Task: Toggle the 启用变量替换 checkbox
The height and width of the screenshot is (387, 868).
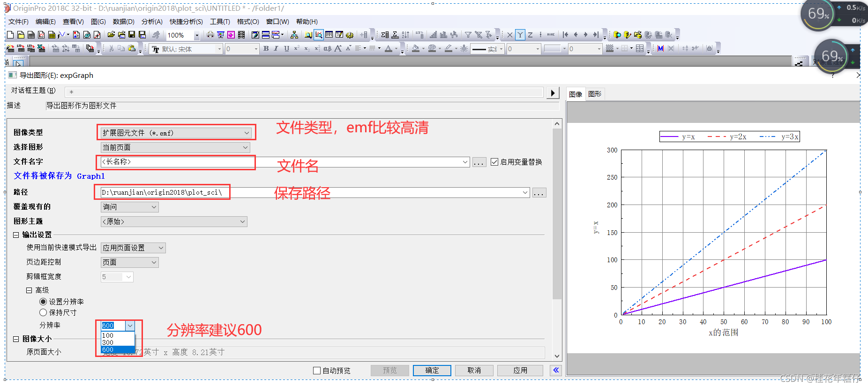Action: tap(494, 162)
